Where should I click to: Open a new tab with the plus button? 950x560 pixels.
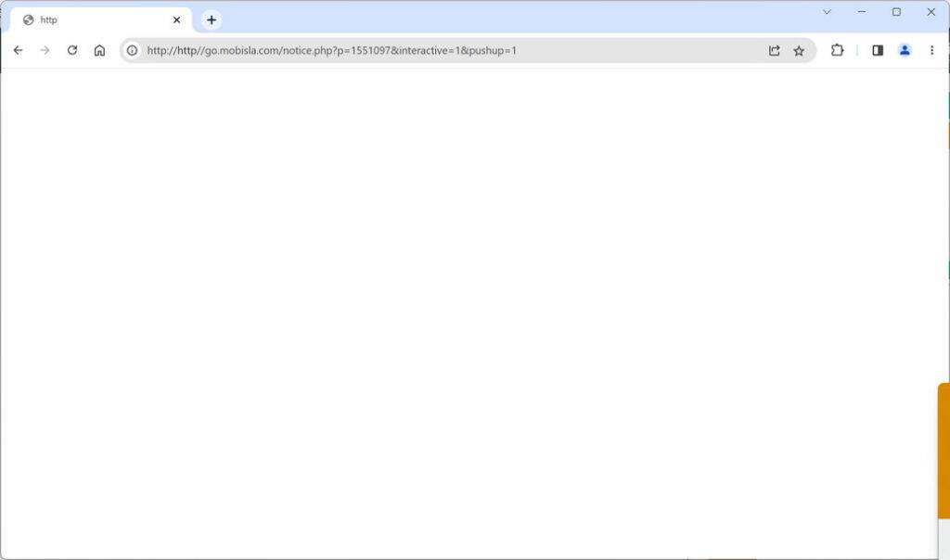[212, 19]
